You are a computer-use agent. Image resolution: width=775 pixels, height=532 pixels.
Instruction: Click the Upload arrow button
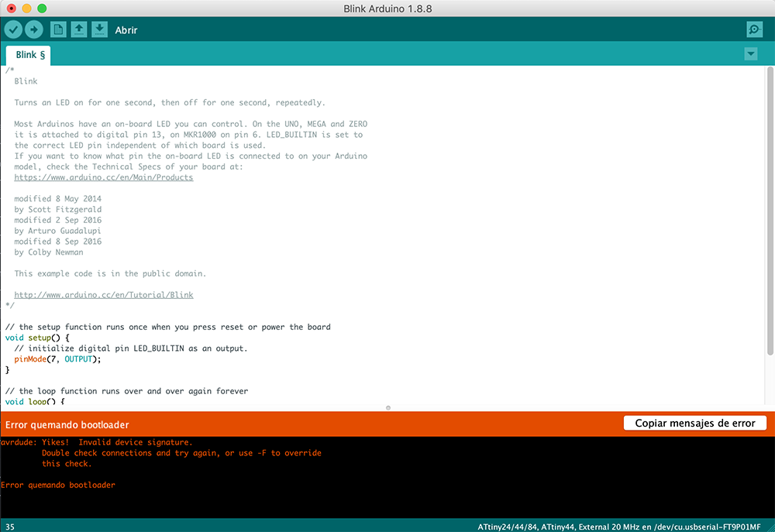click(33, 29)
